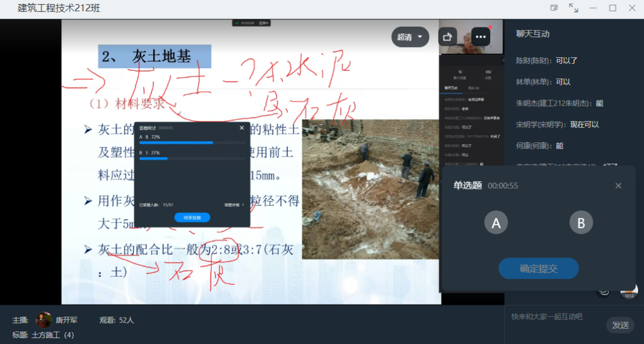Click the 确定提交 submit button
644x344 pixels.
(538, 268)
